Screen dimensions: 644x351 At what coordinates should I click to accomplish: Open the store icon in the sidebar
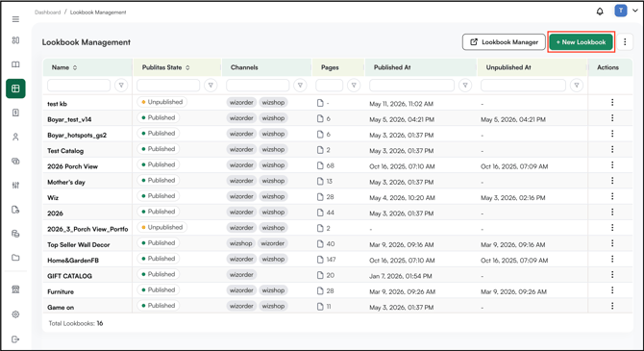[x=15, y=289]
